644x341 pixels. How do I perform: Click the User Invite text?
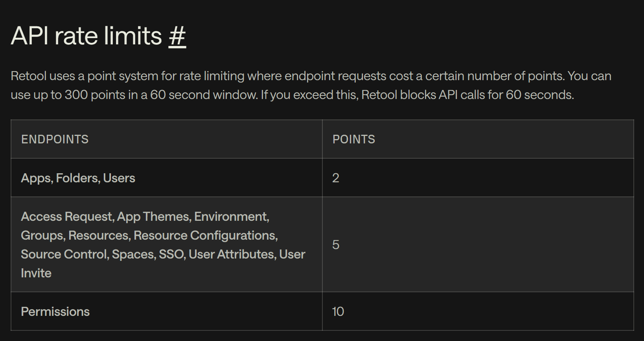point(292,254)
